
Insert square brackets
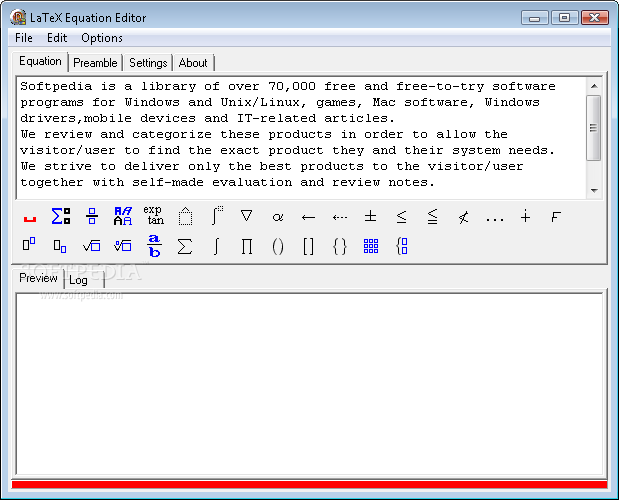coord(308,247)
